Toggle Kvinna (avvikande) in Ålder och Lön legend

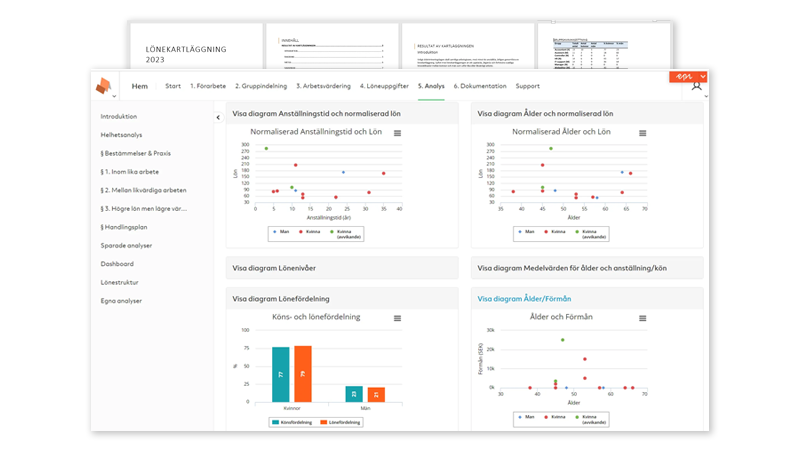coord(594,234)
